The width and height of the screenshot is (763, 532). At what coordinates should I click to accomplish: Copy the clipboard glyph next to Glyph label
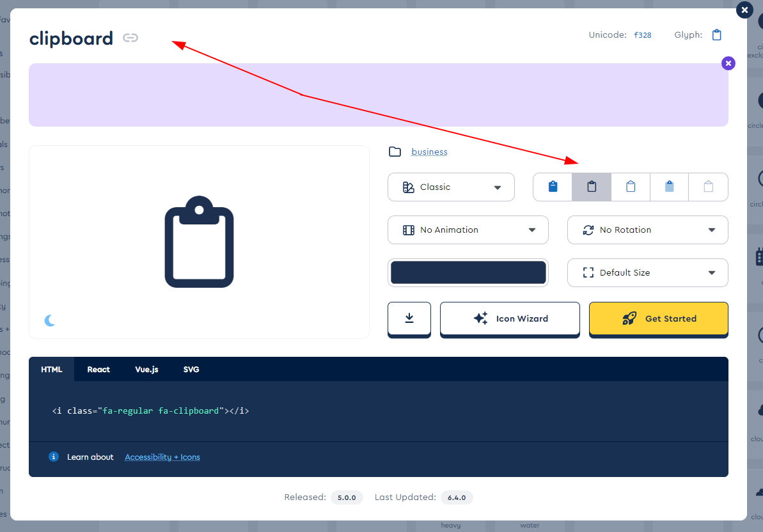click(x=716, y=35)
